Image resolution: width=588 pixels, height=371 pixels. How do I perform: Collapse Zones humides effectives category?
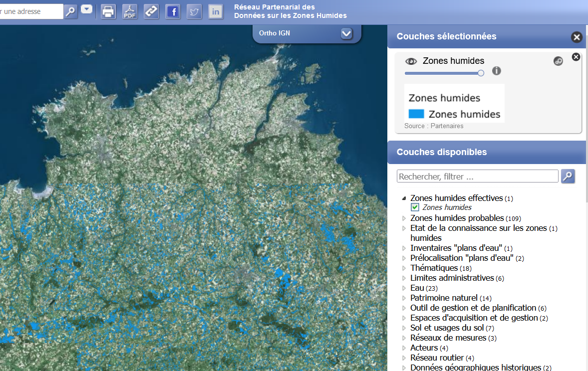(x=404, y=198)
